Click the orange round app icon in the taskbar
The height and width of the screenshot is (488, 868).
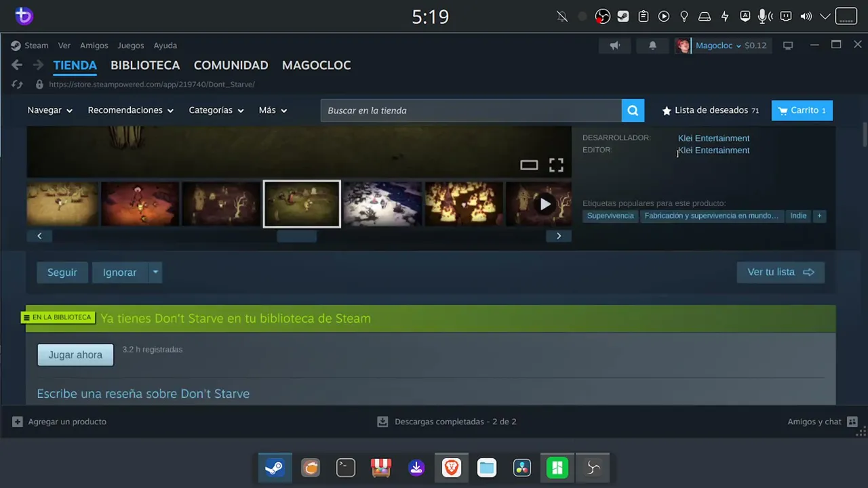(x=311, y=468)
